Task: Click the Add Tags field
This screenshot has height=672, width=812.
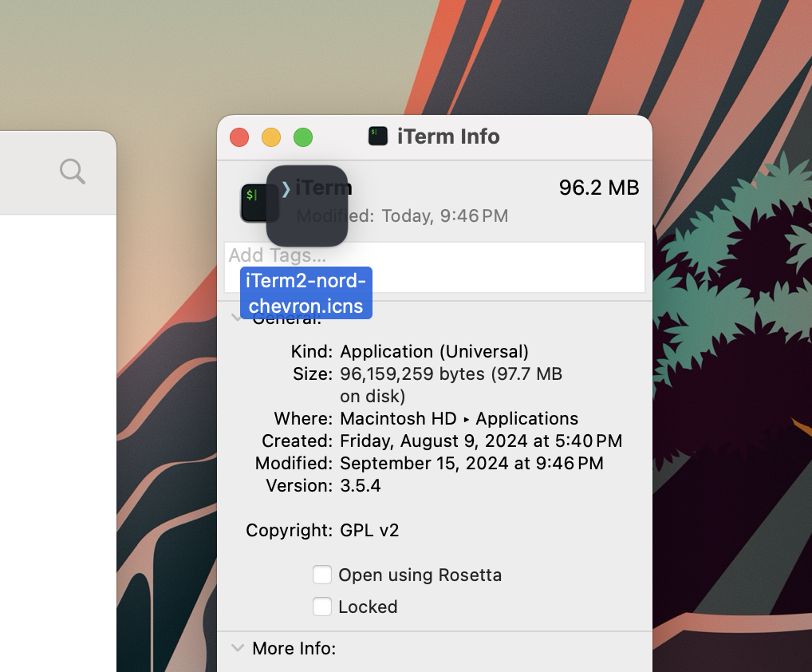Action: point(435,267)
